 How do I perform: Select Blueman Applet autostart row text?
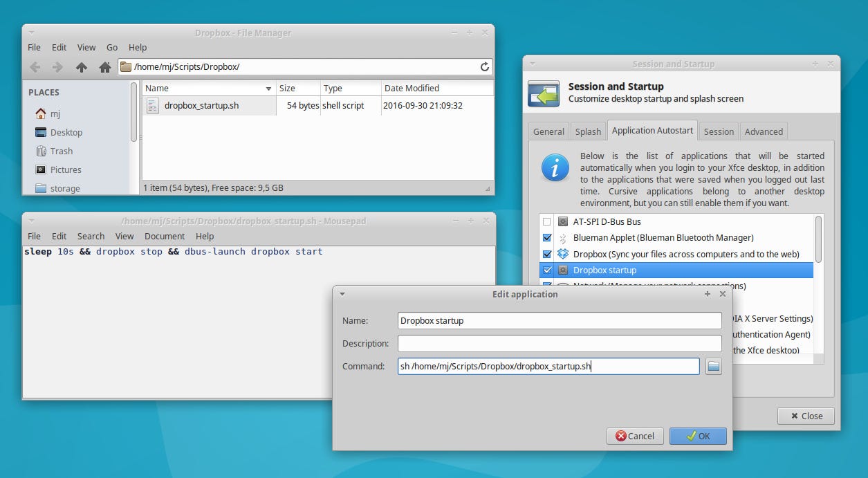pyautogui.click(x=663, y=238)
